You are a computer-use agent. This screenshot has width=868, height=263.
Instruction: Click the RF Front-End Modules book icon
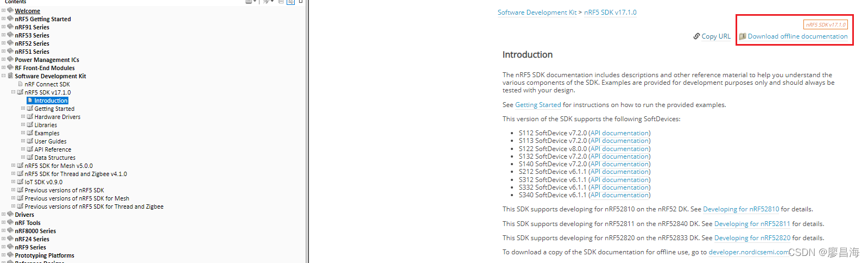tap(10, 67)
